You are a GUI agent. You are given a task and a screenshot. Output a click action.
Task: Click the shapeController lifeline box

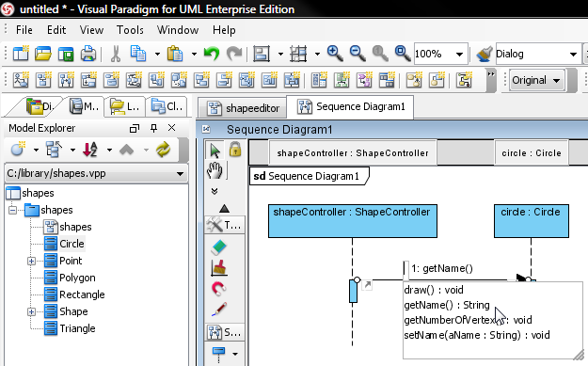pos(353,221)
